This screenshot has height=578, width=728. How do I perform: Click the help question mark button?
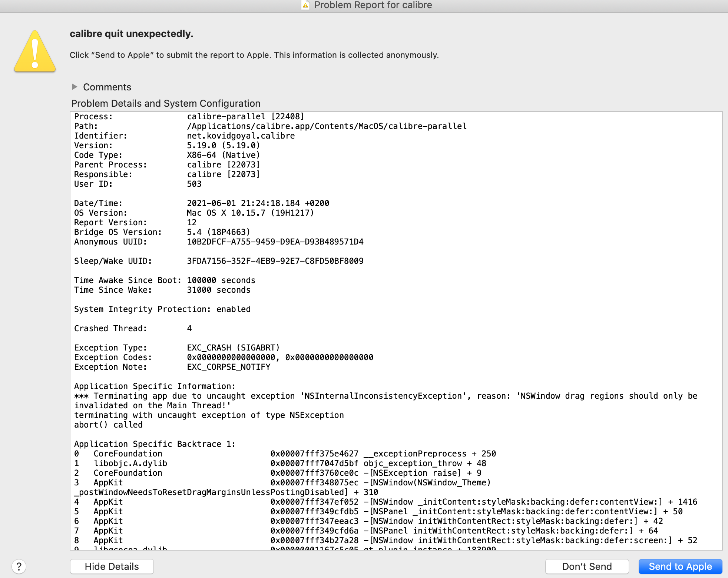pyautogui.click(x=19, y=566)
